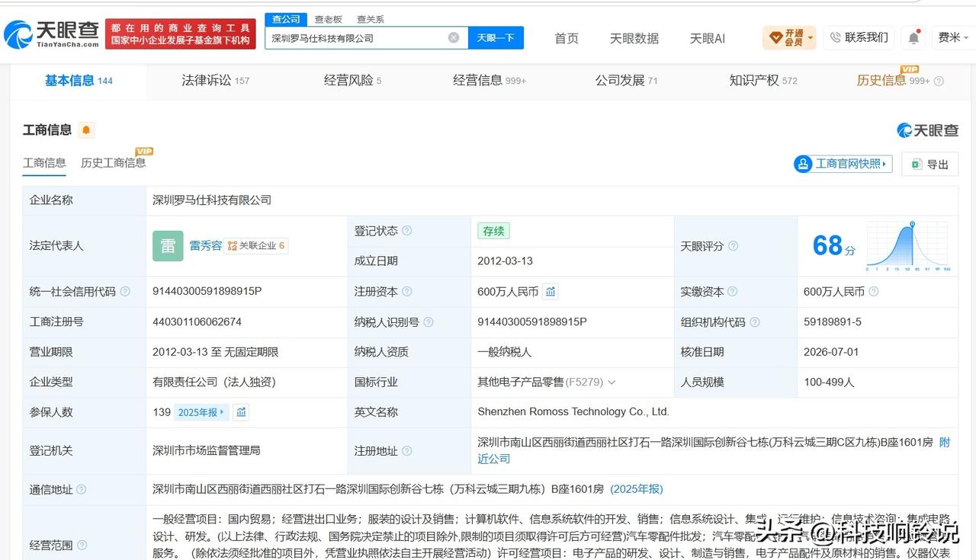Open help icon next to 天眼评分
This screenshot has width=976, height=560.
click(x=733, y=246)
